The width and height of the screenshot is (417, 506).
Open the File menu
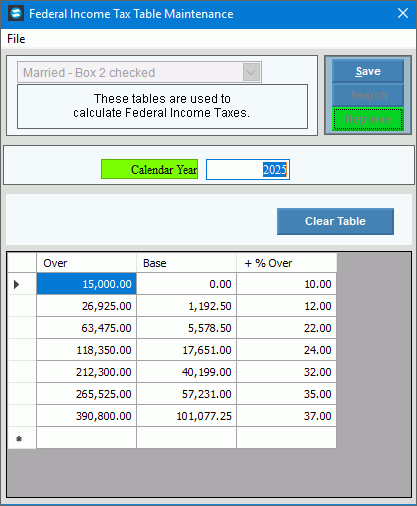pyautogui.click(x=16, y=39)
